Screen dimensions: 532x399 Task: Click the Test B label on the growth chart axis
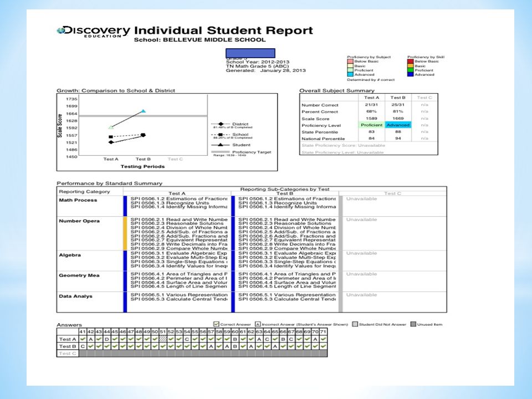pos(143,159)
